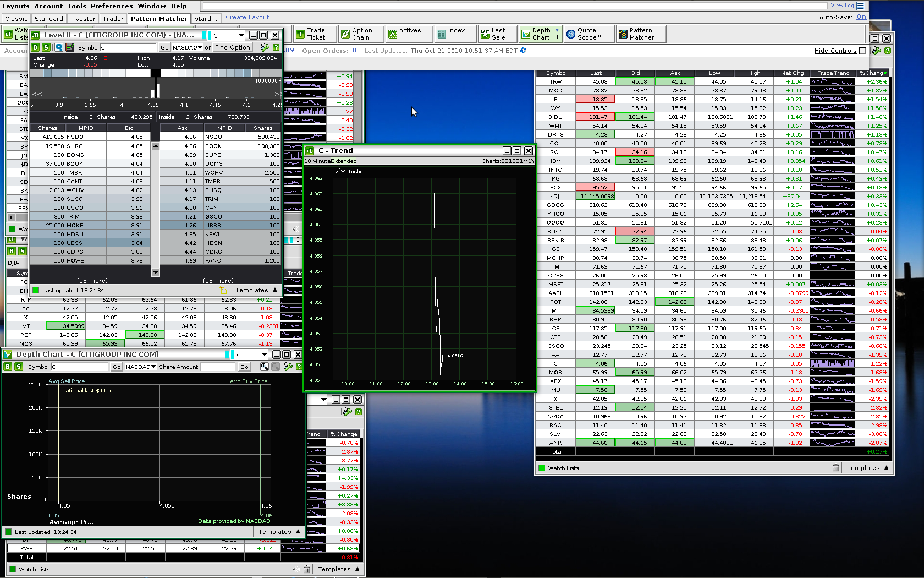Expand Templates menu in bottom-left Watch Lists footer
Image resolution: width=924 pixels, height=578 pixels.
(338, 569)
